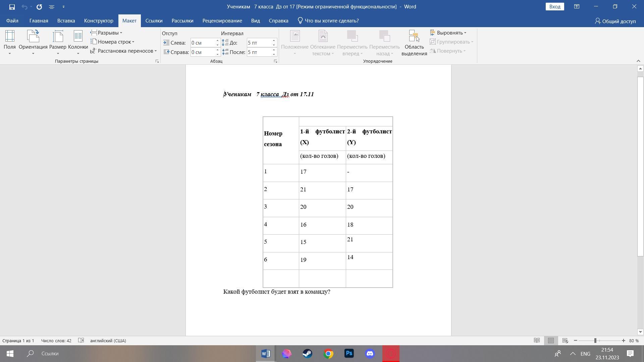Click the Общий доступ share button
The width and height of the screenshot is (644, 362).
point(615,21)
